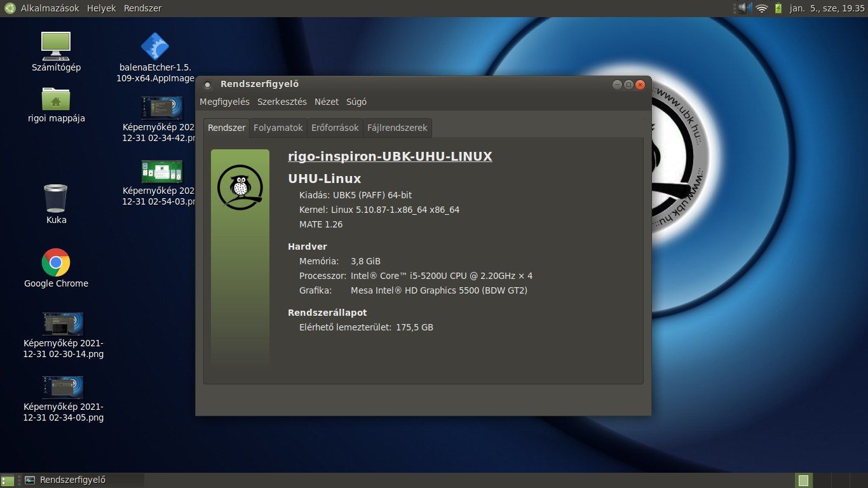Open the Wi-Fi network tray icon
Viewport: 868px width, 488px height.
(761, 8)
